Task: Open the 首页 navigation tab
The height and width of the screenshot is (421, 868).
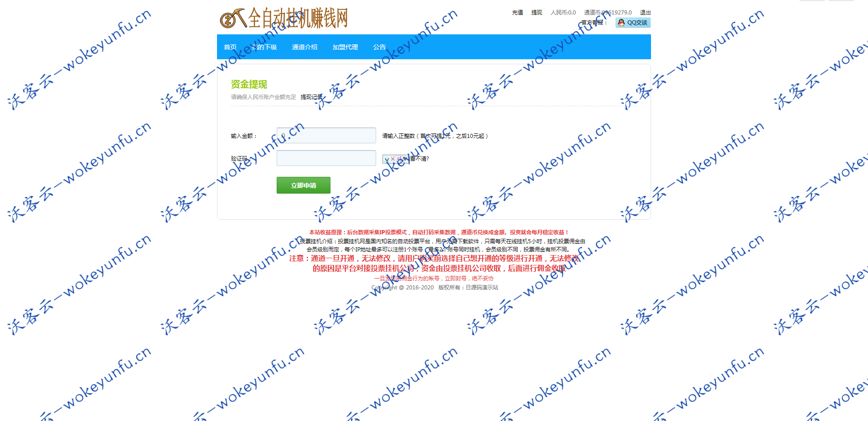Action: click(230, 47)
